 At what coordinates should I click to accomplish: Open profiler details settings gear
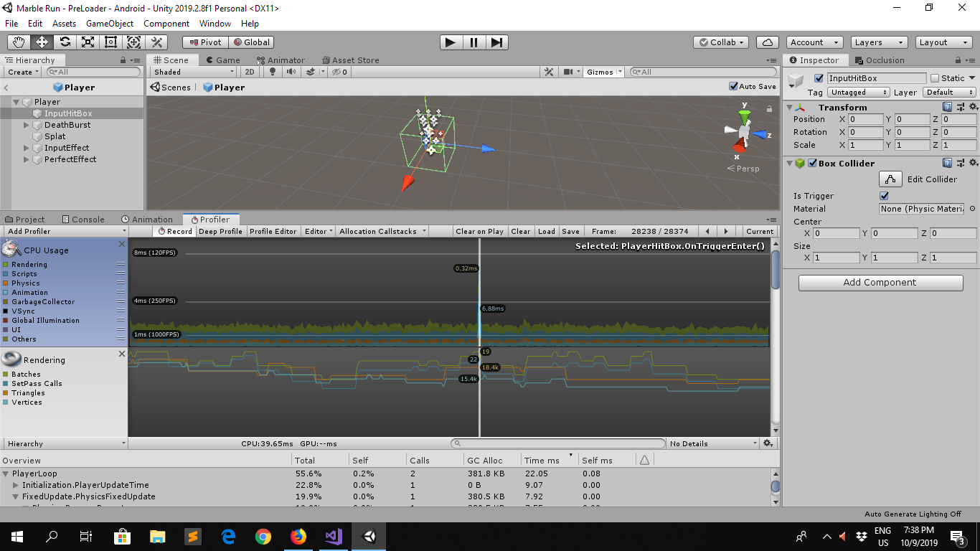coord(768,443)
